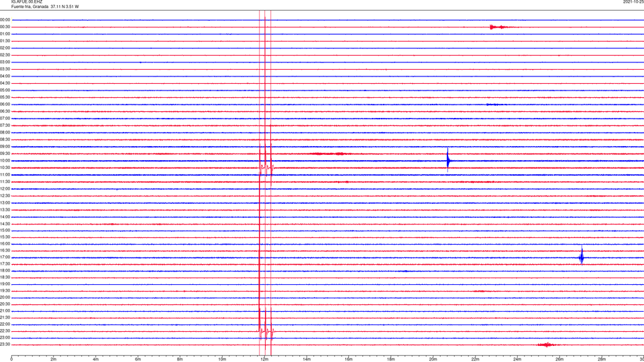Click the 22m tick label on minute axis
The image size is (644, 362).
[475, 359]
